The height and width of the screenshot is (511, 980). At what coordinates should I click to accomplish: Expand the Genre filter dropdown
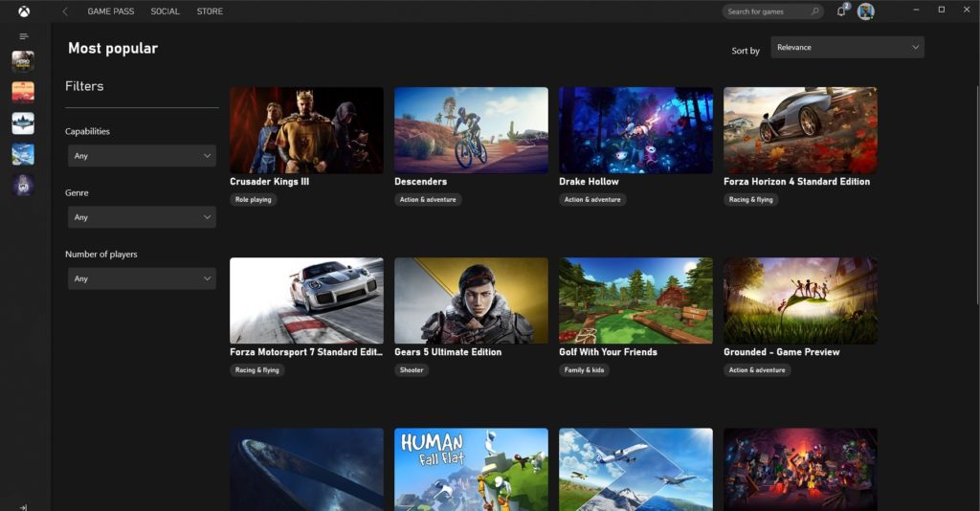pyautogui.click(x=142, y=217)
